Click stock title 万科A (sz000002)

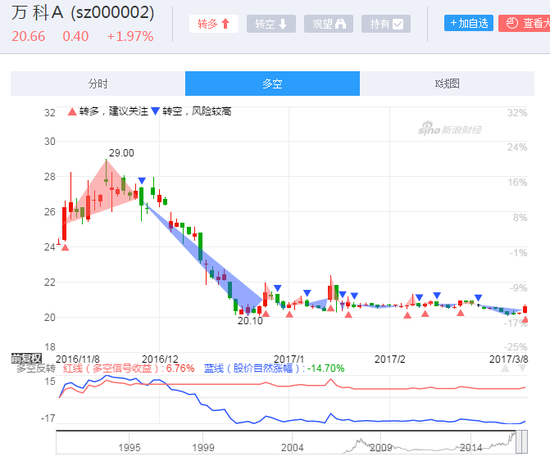click(83, 13)
